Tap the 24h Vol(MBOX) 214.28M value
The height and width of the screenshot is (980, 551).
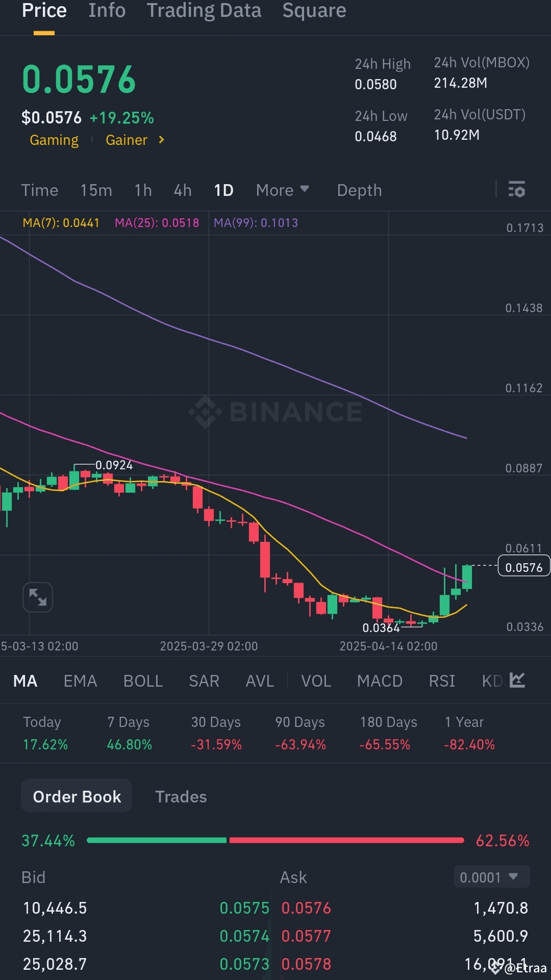460,83
